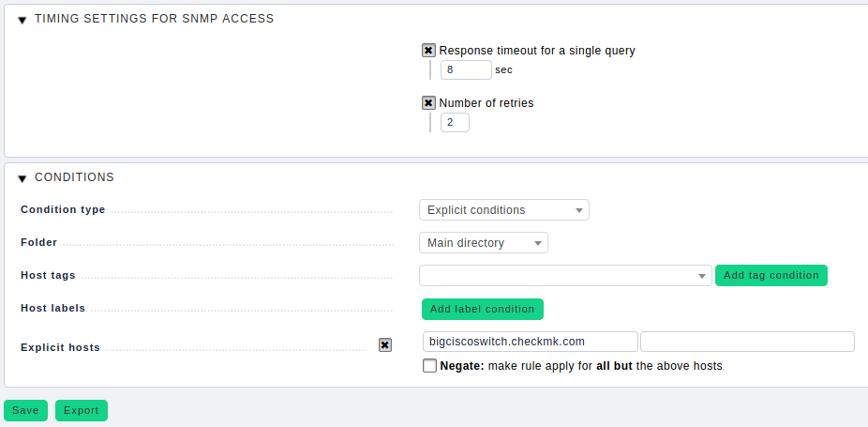Click the number of retries field
This screenshot has height=427, width=868.
point(455,123)
